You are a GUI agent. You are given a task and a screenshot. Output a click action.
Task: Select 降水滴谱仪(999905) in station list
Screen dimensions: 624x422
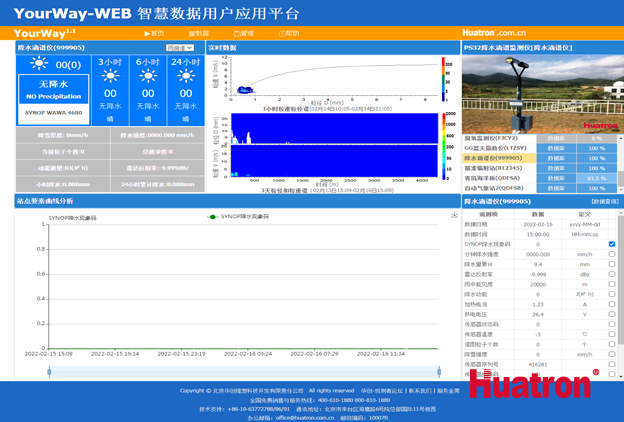pos(495,158)
